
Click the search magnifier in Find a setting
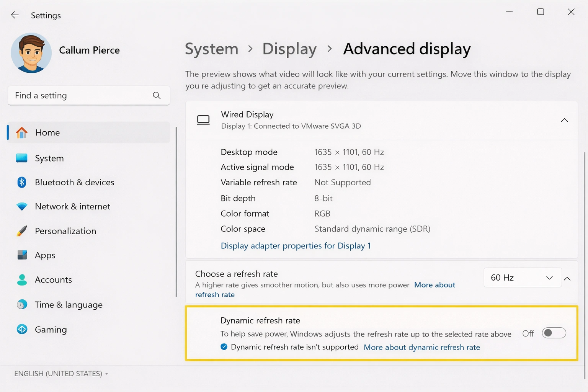pos(157,95)
